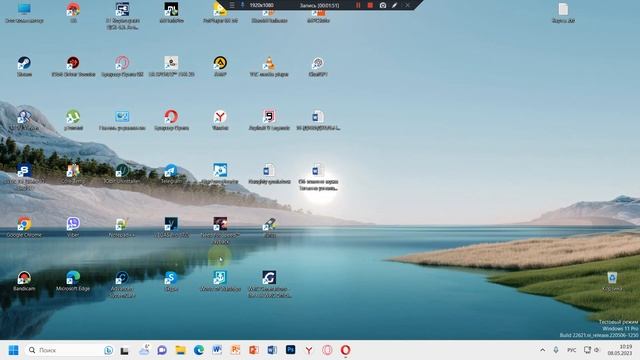Change the input language indicator
The width and height of the screenshot is (640, 360).
[x=571, y=350]
